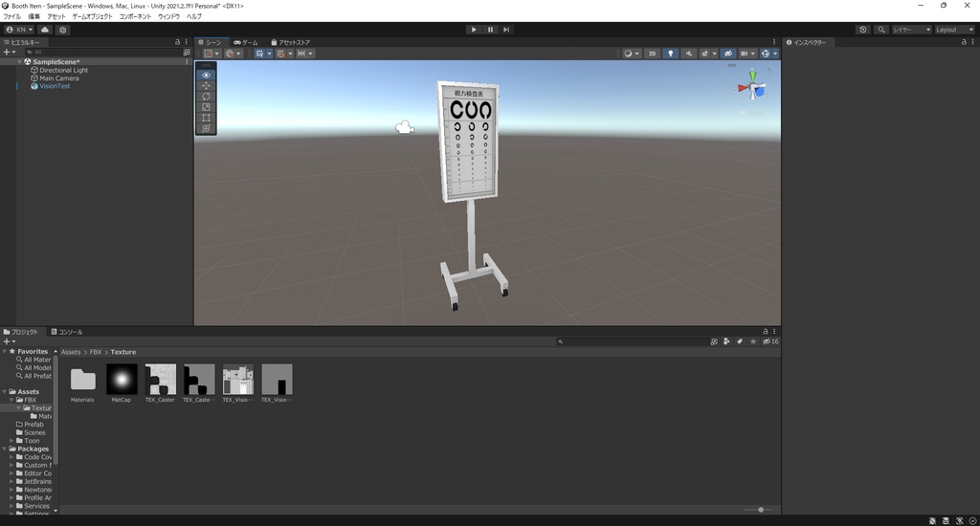
Task: Collapse the Packages tree section
Action: (5, 449)
